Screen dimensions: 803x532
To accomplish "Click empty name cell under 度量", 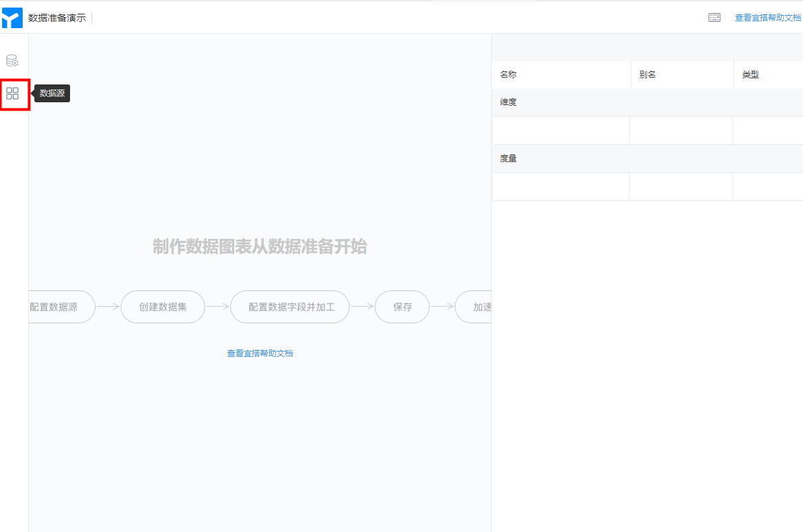I will pos(561,187).
